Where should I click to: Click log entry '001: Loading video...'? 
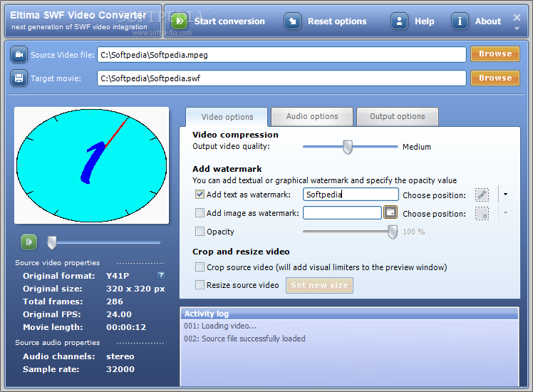click(220, 326)
